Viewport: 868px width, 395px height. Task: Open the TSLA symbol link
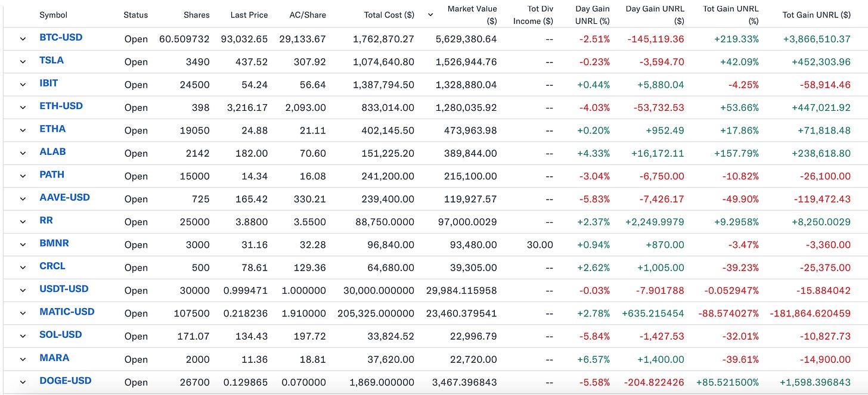pos(51,60)
